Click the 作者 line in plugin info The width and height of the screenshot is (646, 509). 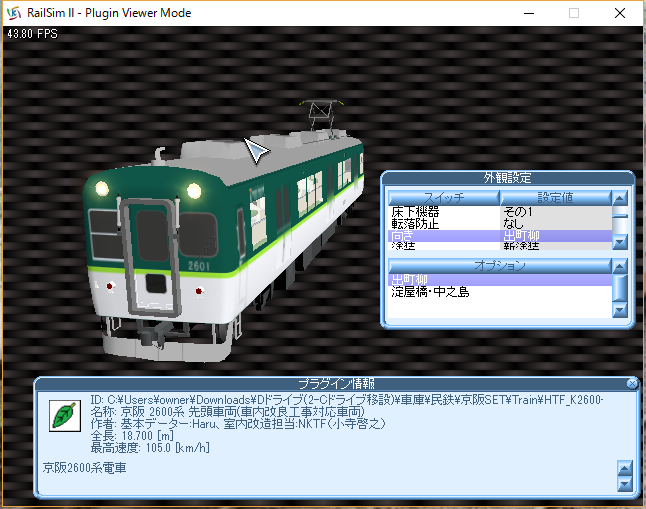(x=238, y=424)
